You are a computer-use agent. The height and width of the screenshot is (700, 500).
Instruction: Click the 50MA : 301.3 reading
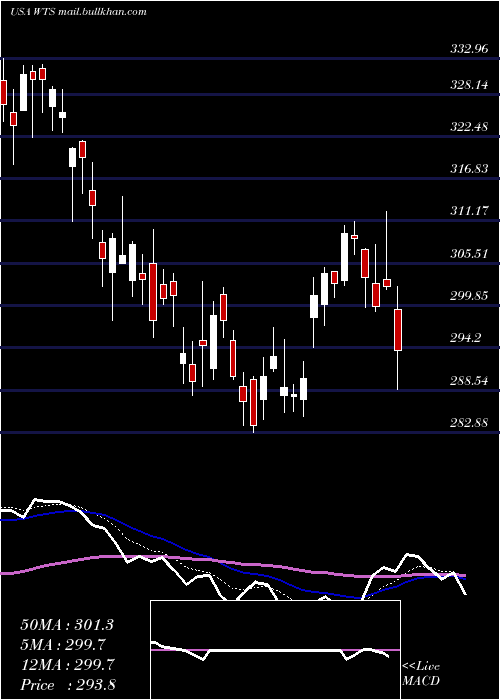tap(67, 625)
